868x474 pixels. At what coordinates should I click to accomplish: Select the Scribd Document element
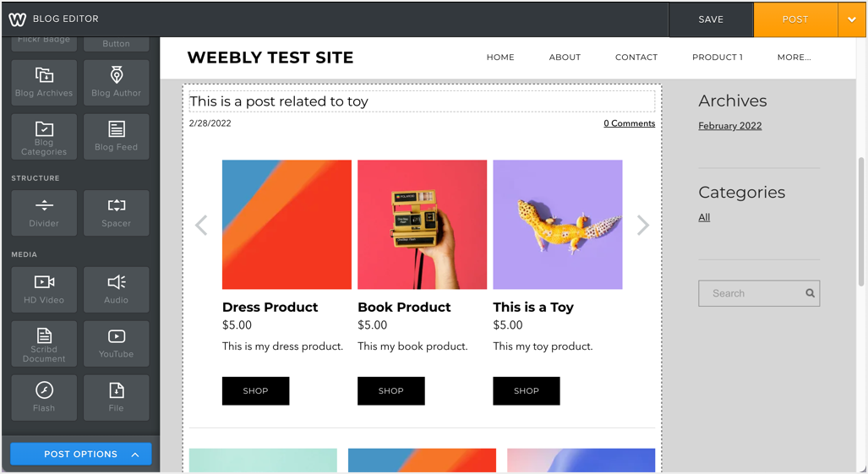(44, 343)
